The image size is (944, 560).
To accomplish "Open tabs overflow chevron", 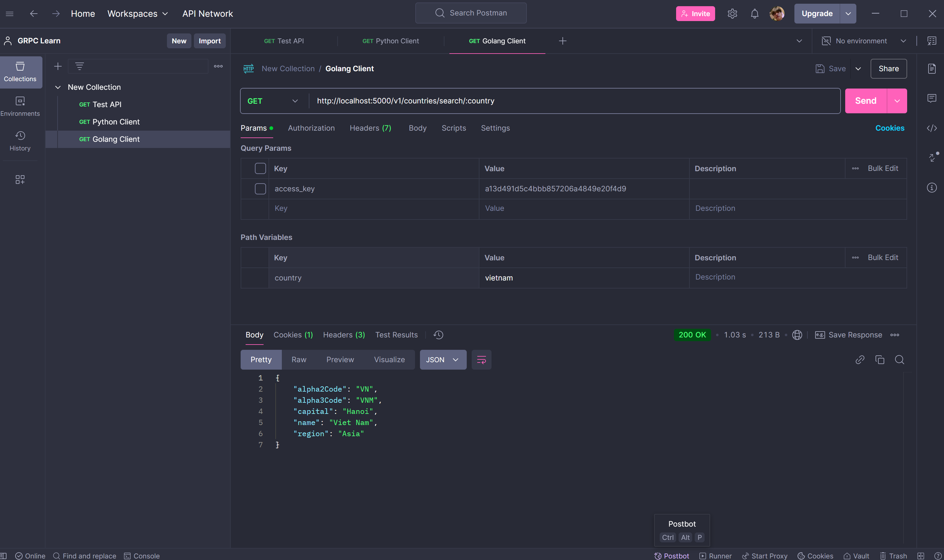I will tap(799, 41).
